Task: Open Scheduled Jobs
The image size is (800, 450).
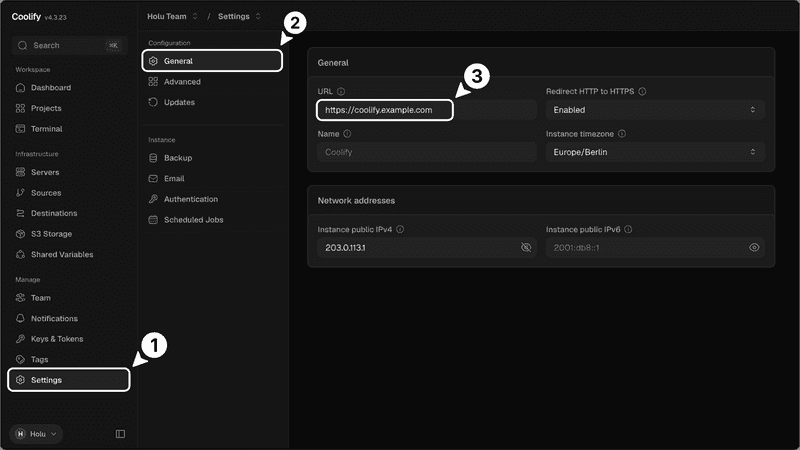Action: point(212,220)
